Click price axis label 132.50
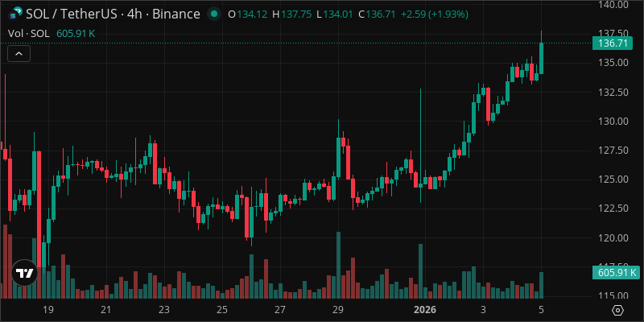This screenshot has width=644, height=322. (613, 92)
